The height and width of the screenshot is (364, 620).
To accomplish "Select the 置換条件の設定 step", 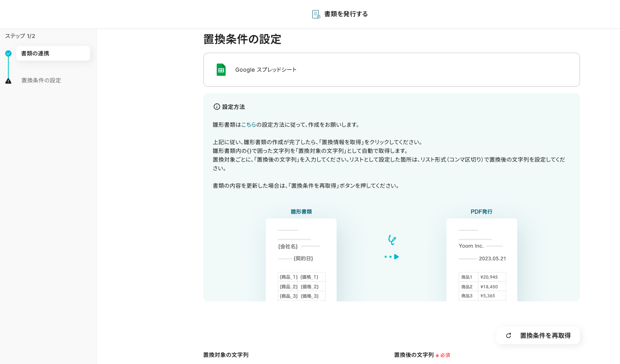I will pos(41,80).
